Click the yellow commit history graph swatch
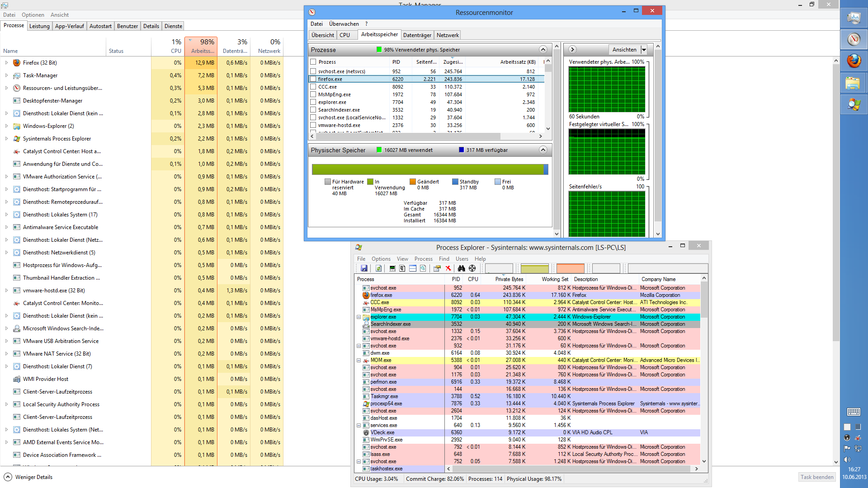868x488 pixels. coord(534,269)
